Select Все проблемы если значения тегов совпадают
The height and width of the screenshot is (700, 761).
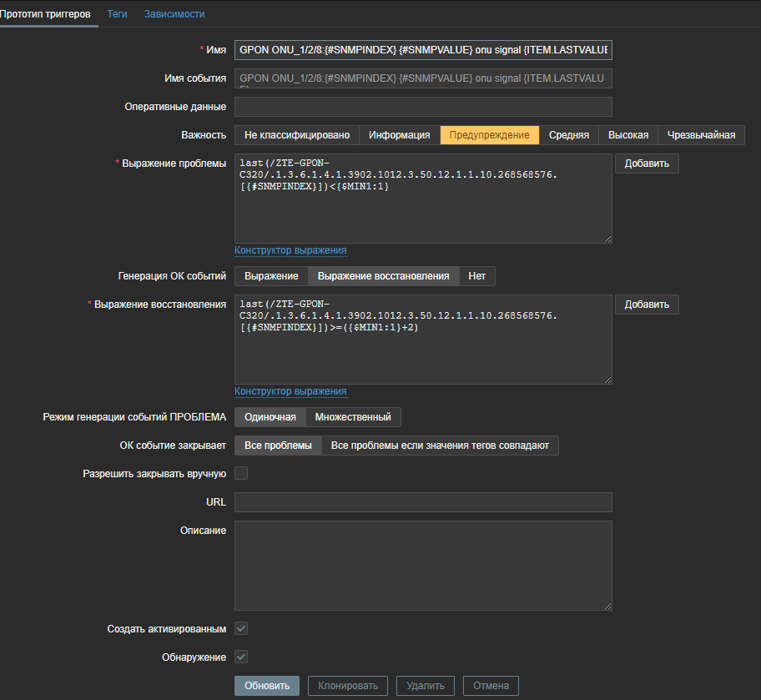pos(440,446)
